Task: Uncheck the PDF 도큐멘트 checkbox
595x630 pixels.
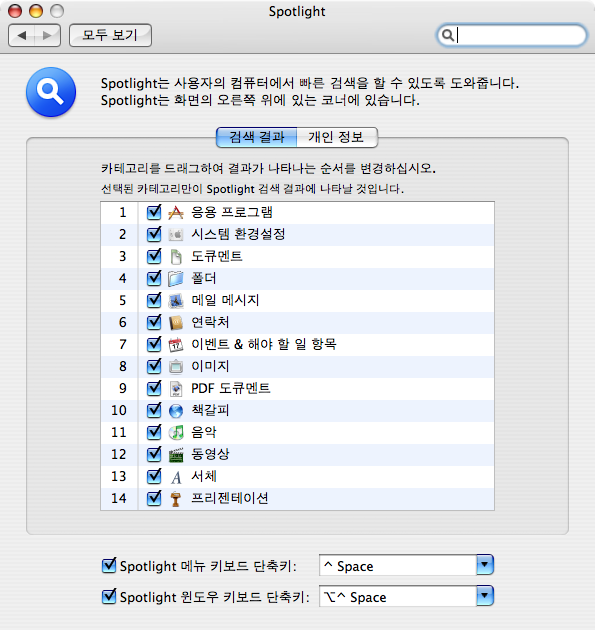Action: pos(154,388)
